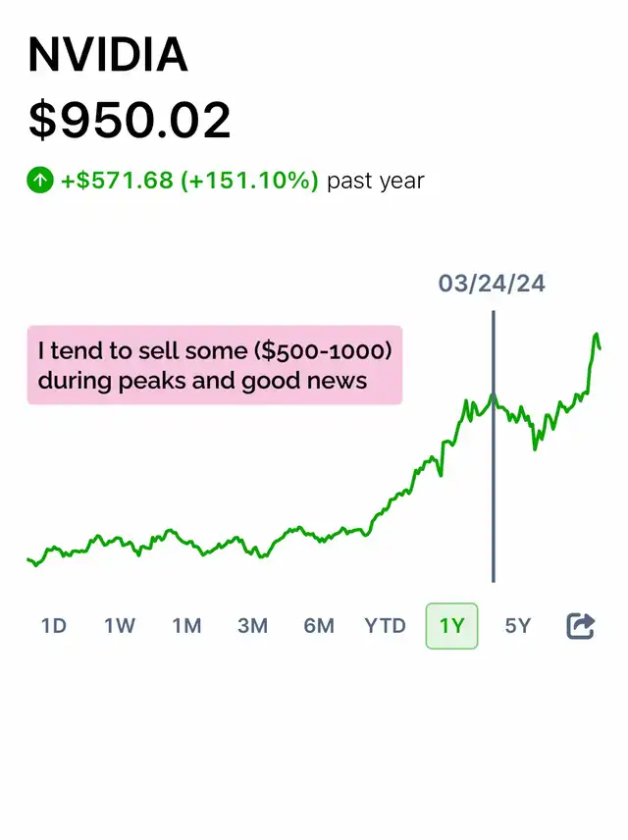The height and width of the screenshot is (840, 628).
Task: Tap the (+151.10%) percentage change
Action: pos(249,181)
